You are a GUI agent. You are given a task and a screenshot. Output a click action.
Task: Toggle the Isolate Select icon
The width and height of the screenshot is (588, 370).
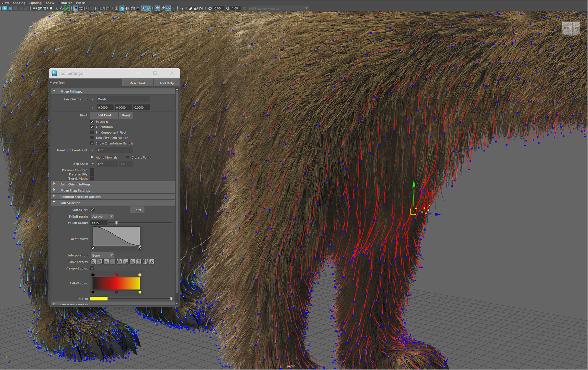pos(182,8)
